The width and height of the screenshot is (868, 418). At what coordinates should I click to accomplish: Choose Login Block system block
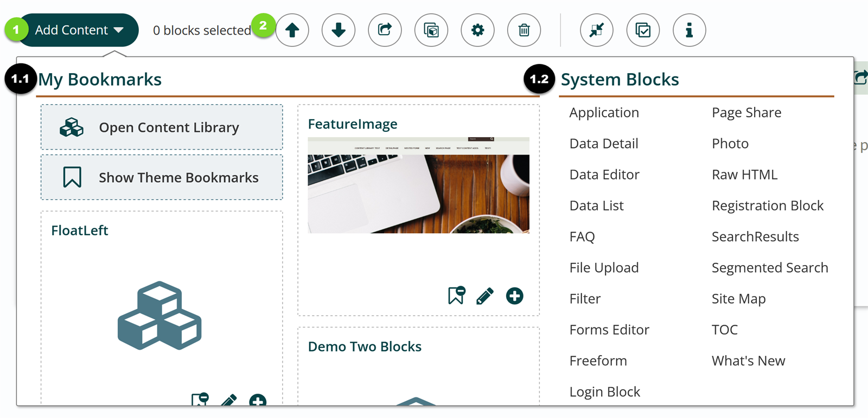coord(605,392)
